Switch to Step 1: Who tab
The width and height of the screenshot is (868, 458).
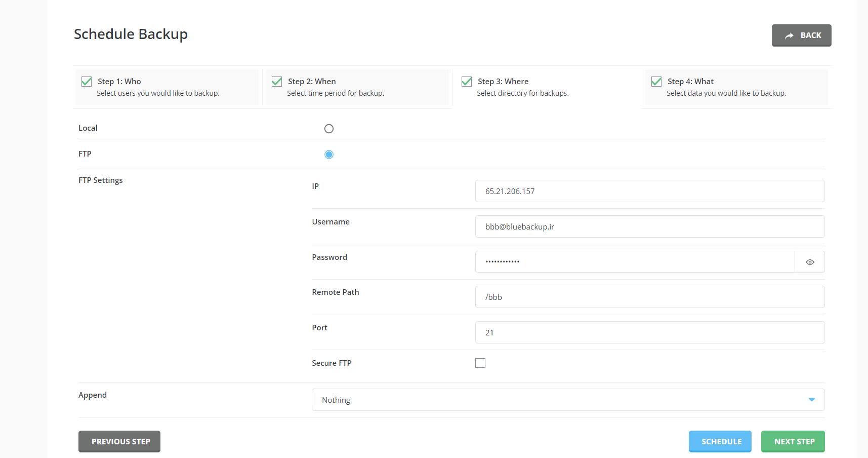point(167,87)
